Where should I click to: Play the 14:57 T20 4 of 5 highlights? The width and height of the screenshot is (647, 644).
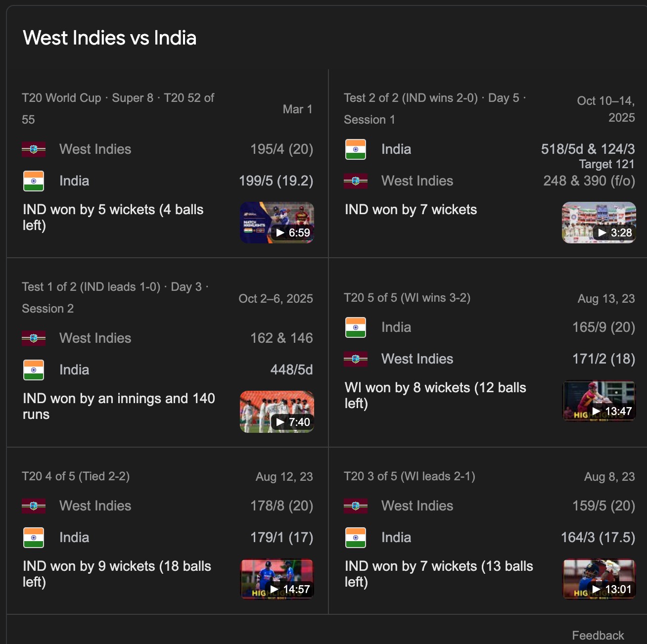click(x=277, y=579)
